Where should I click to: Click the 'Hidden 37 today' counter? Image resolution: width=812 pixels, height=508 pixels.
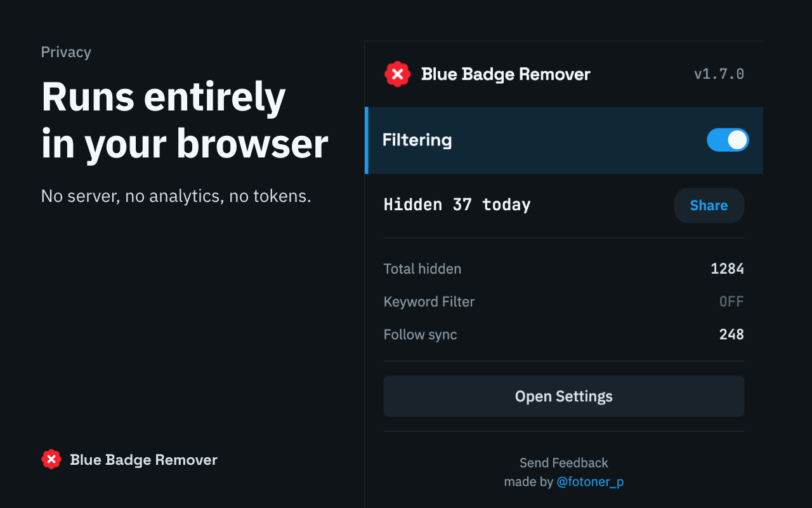[457, 205]
